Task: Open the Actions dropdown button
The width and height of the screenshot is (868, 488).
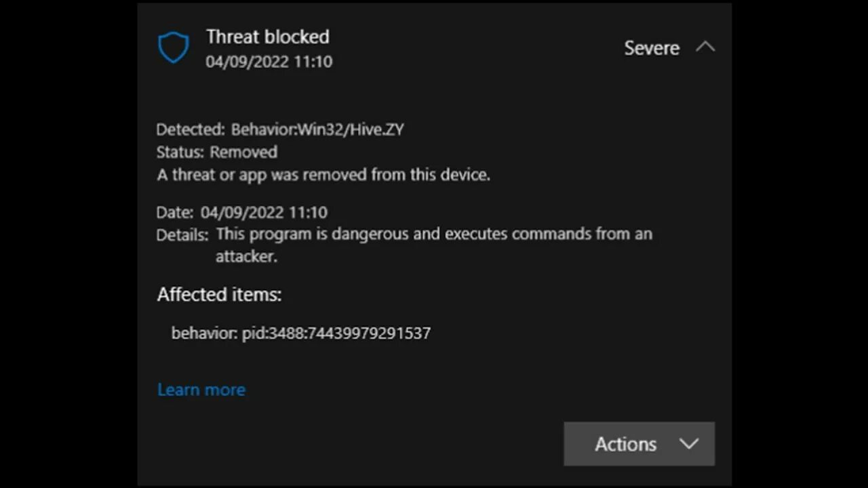Action: click(625, 444)
